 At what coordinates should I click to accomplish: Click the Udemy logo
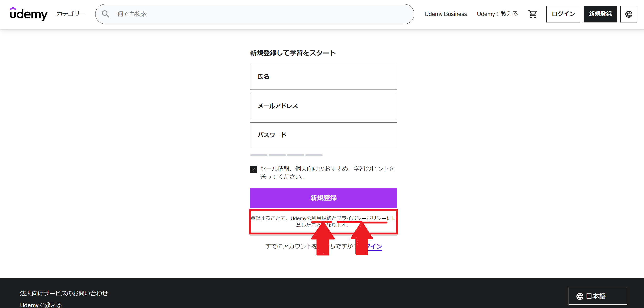click(28, 14)
